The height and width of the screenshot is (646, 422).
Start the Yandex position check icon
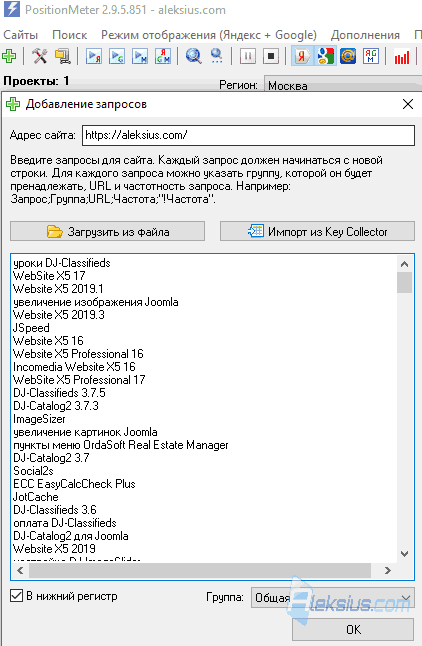[94, 56]
